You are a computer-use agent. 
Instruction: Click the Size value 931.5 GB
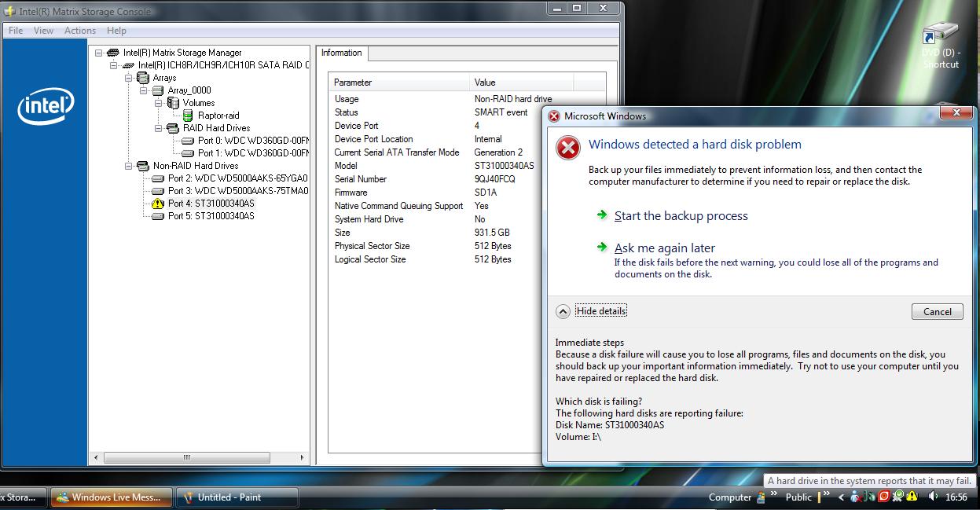[x=492, y=233]
